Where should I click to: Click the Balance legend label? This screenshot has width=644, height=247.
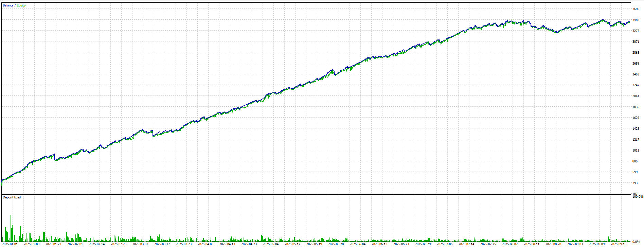click(x=8, y=5)
